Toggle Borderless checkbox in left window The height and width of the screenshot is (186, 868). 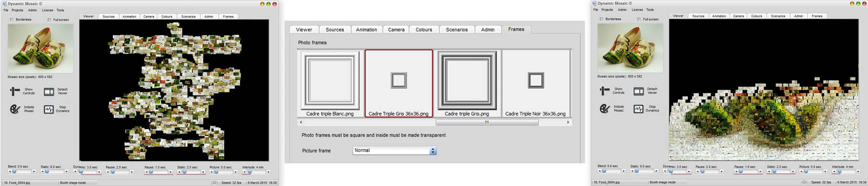pyautogui.click(x=12, y=19)
